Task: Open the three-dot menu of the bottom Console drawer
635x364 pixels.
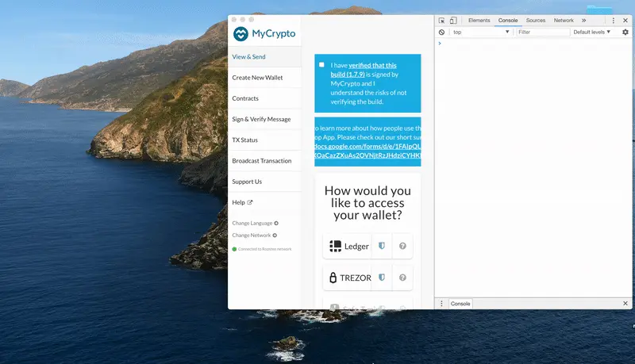Action: point(441,303)
